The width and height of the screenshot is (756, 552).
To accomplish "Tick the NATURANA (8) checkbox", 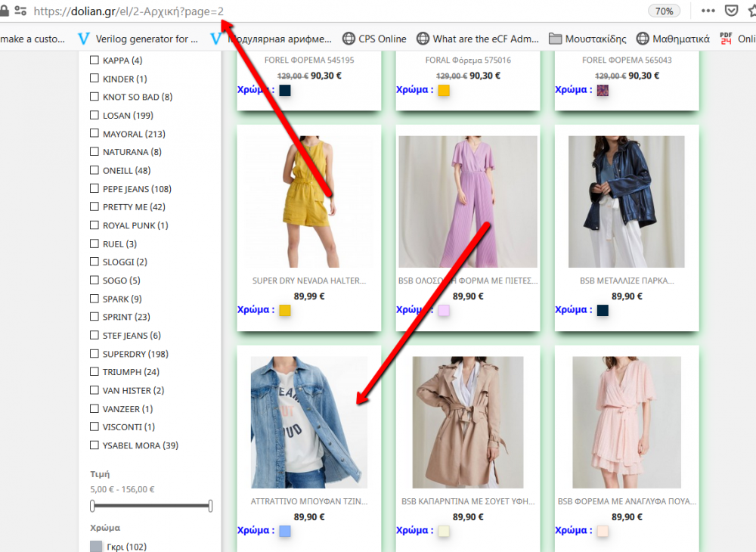I will 94,151.
